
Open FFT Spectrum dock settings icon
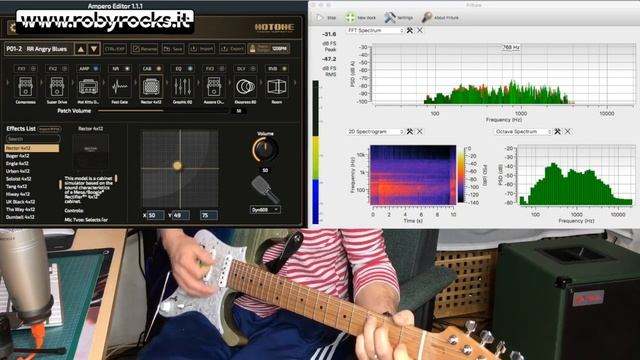pyautogui.click(x=409, y=30)
